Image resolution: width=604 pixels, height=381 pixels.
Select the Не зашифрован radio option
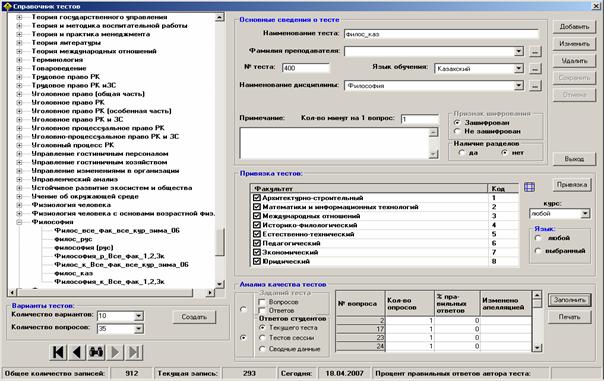(x=457, y=131)
